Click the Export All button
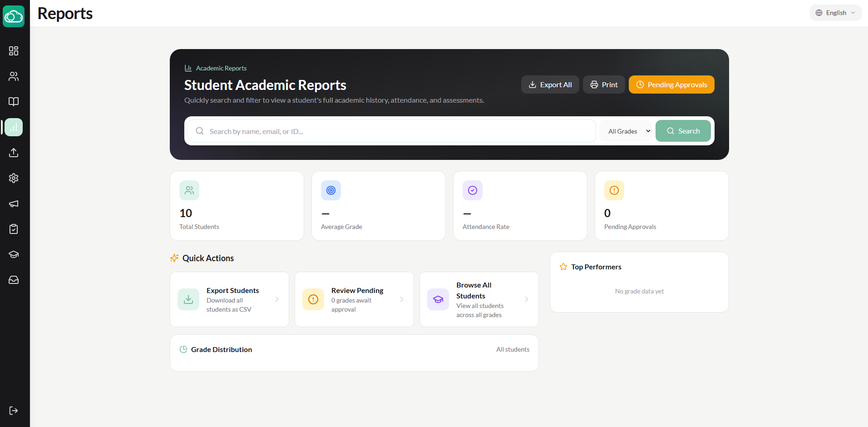The height and width of the screenshot is (427, 868). [x=550, y=84]
